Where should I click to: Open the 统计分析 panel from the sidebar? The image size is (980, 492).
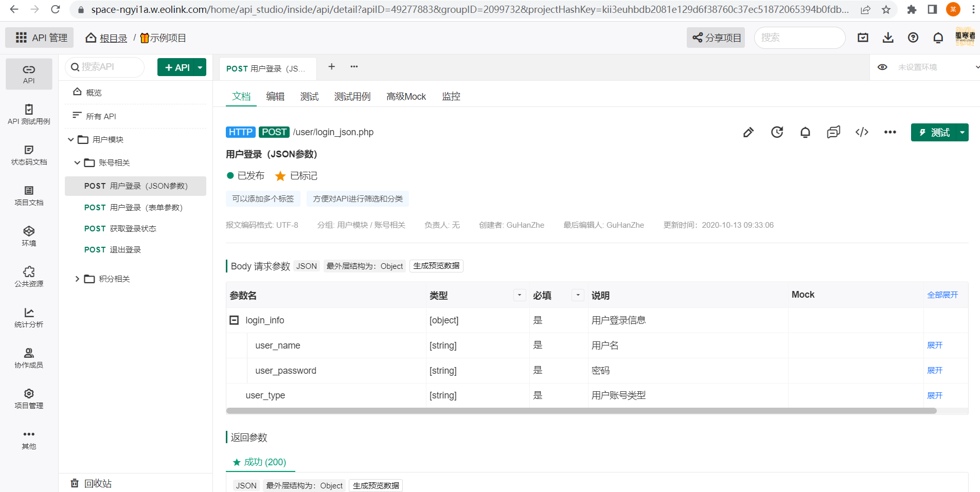click(29, 317)
